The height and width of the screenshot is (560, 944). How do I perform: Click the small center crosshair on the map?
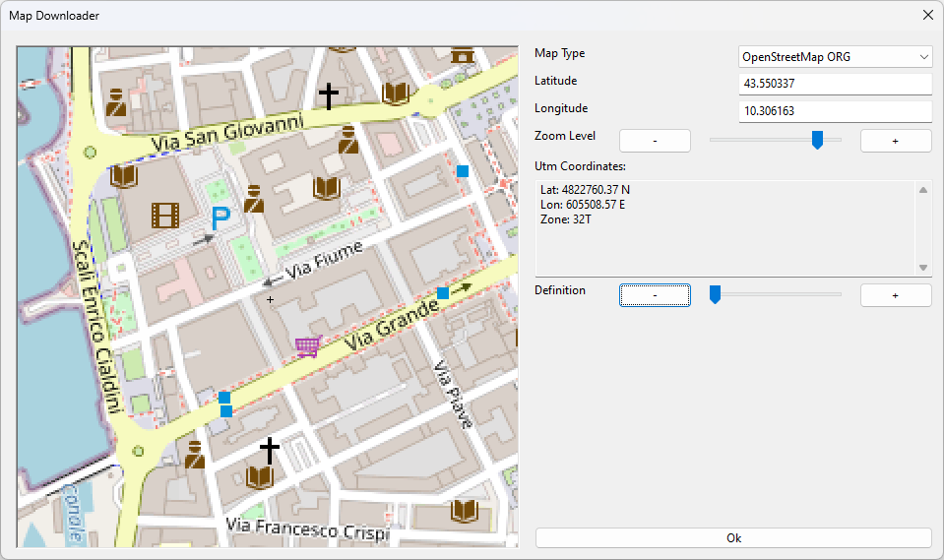(271, 299)
